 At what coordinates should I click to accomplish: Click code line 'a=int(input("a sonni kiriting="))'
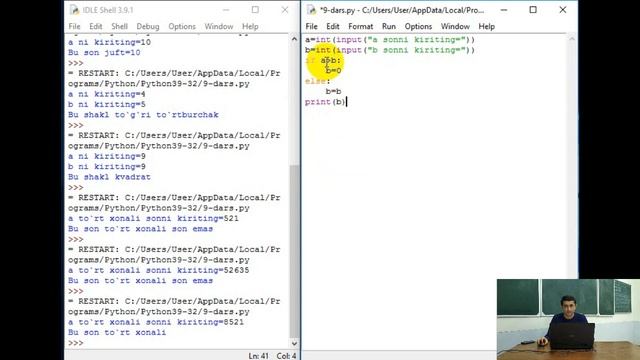pyautogui.click(x=390, y=40)
